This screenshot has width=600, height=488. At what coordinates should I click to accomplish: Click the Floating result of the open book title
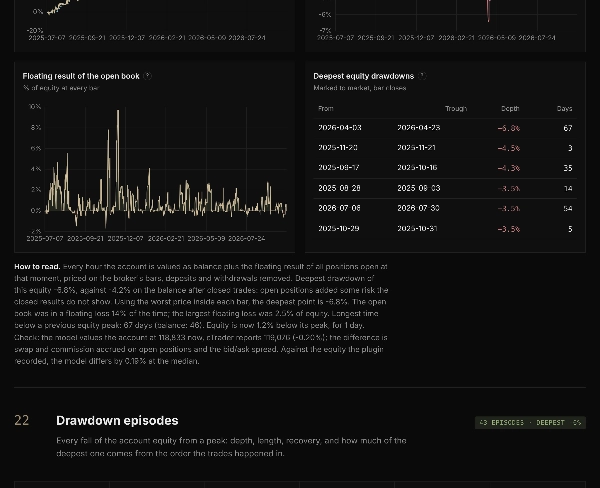tap(81, 76)
